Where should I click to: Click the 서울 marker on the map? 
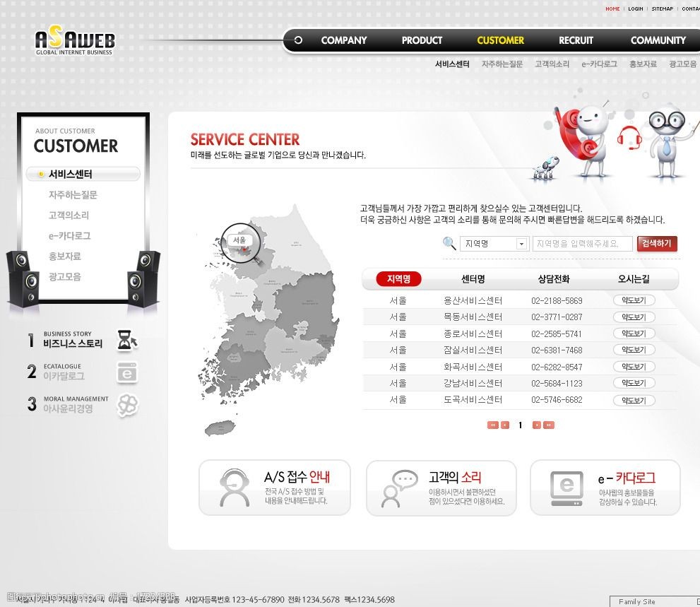pos(240,241)
